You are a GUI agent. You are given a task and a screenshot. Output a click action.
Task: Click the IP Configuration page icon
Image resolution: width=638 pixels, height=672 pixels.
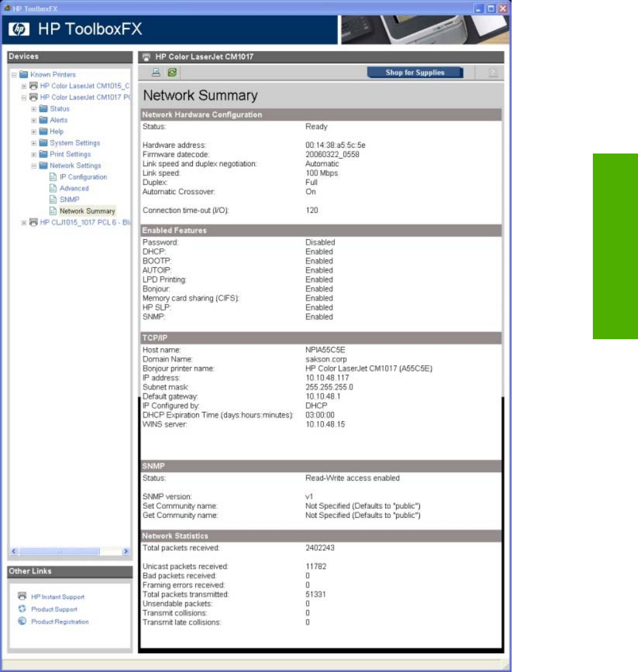pos(53,177)
